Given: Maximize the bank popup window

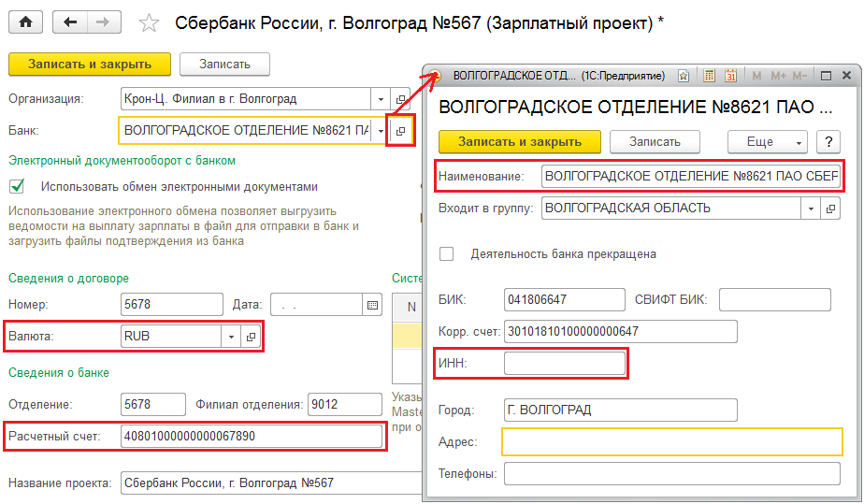Looking at the screenshot, I should [826, 76].
